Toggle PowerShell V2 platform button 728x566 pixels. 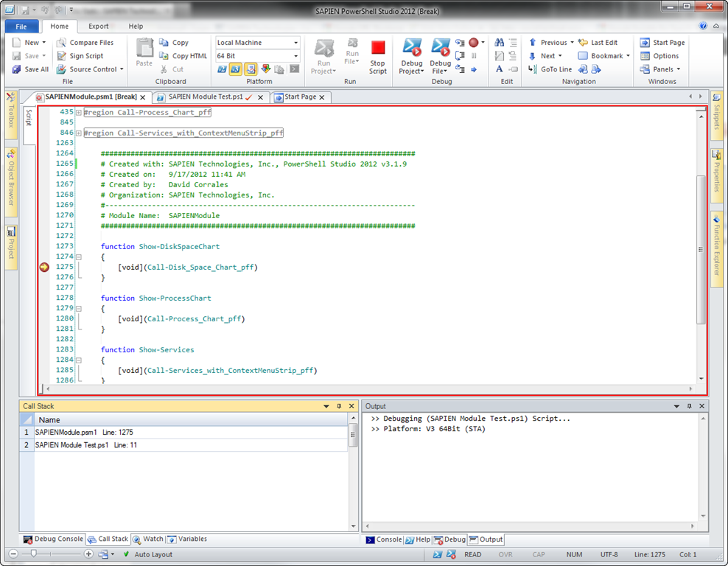pyautogui.click(x=222, y=69)
